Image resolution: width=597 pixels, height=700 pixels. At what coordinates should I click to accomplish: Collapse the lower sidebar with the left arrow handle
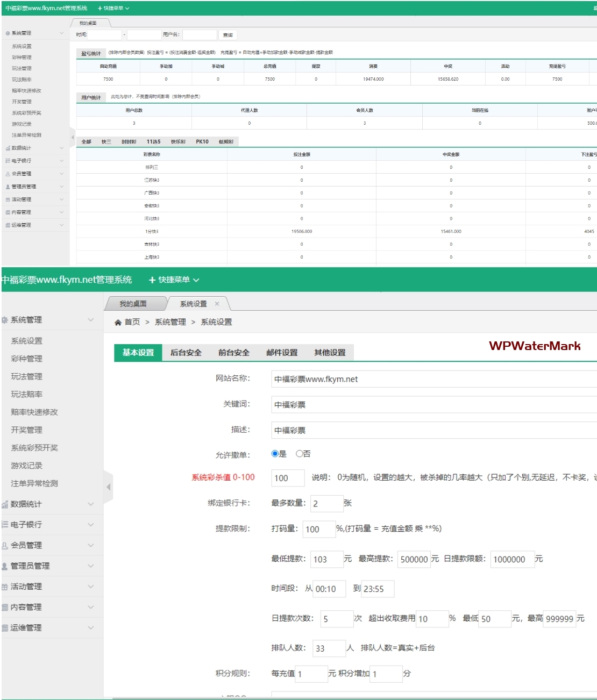pyautogui.click(x=108, y=487)
